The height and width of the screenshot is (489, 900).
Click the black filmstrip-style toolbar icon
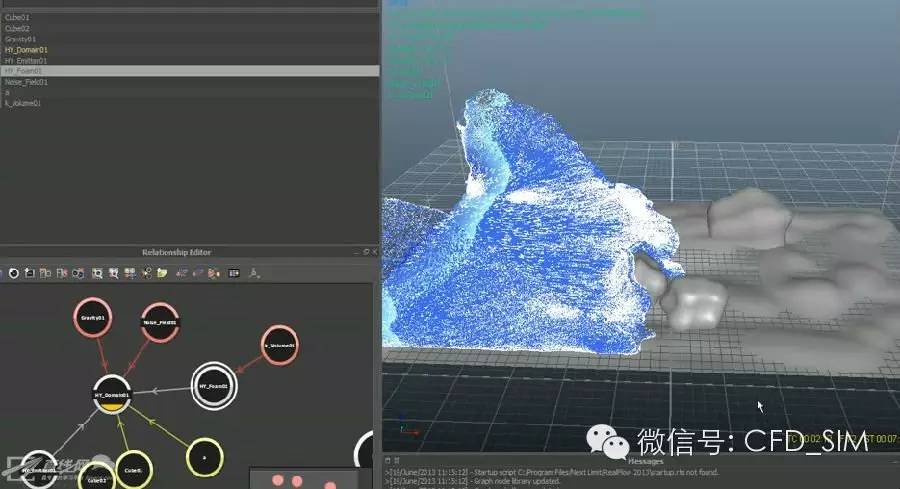234,273
